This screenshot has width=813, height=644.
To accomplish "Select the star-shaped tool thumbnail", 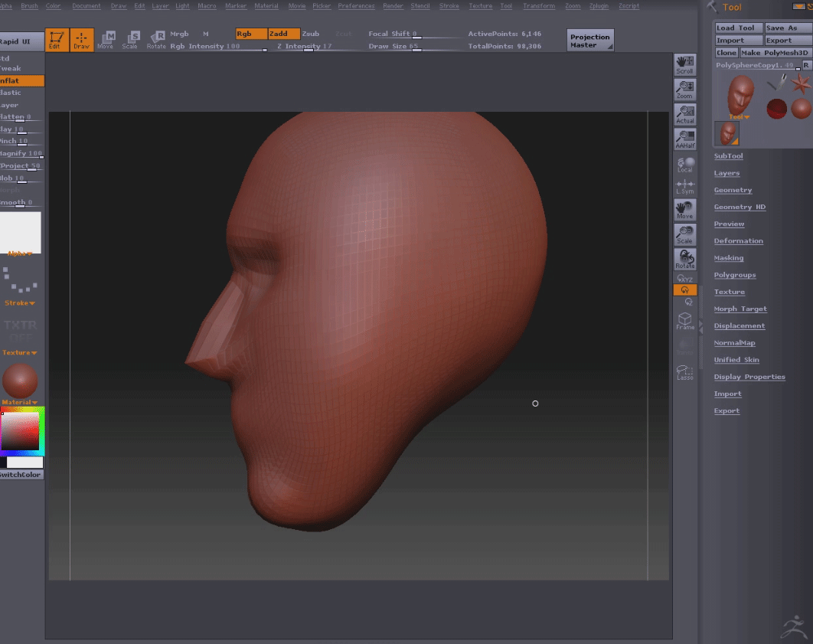I will click(801, 83).
